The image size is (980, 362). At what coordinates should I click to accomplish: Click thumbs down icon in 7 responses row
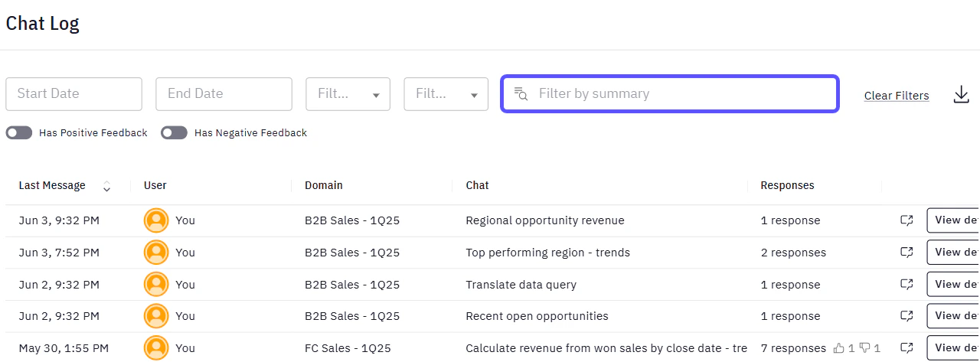click(x=865, y=348)
